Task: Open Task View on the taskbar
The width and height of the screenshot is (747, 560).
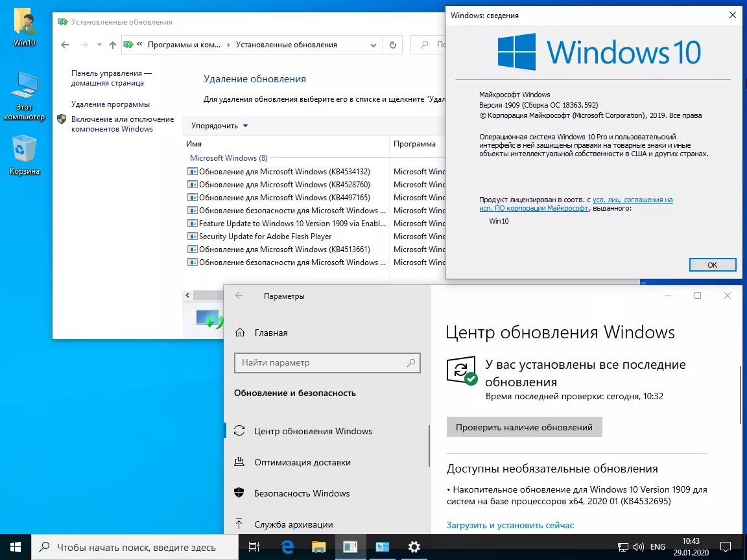Action: (x=254, y=547)
